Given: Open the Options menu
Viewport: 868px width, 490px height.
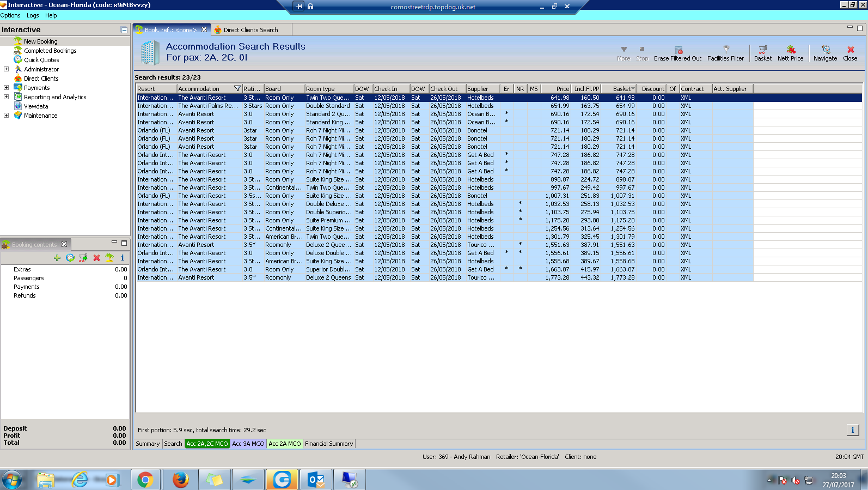Looking at the screenshot, I should pyautogui.click(x=10, y=15).
